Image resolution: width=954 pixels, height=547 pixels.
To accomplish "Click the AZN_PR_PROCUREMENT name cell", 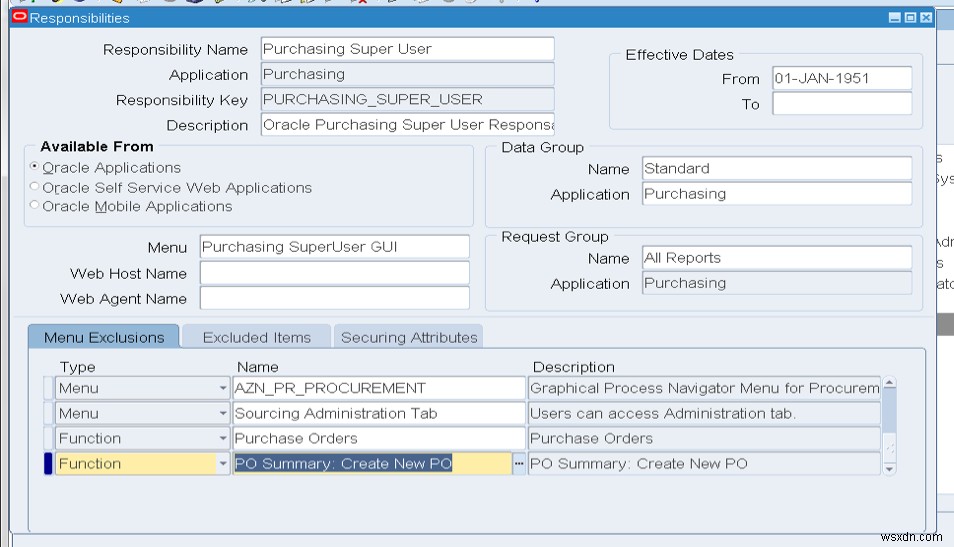I will [379, 388].
